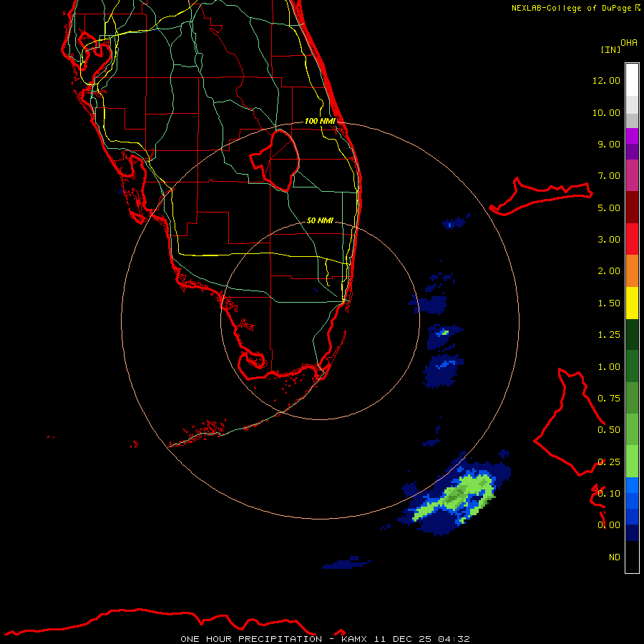644x644 pixels.
Task: Click the Grand Bahama island outline
Action: pyautogui.click(x=542, y=196)
